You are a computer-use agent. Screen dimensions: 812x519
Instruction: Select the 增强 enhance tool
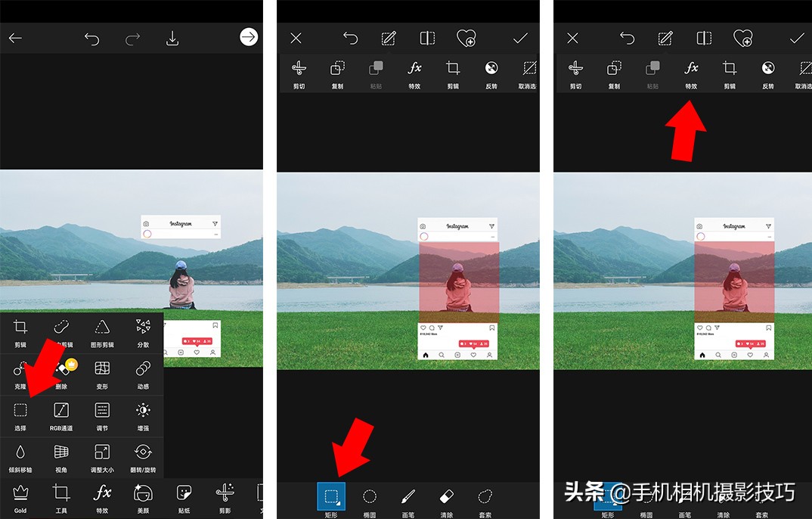(143, 416)
